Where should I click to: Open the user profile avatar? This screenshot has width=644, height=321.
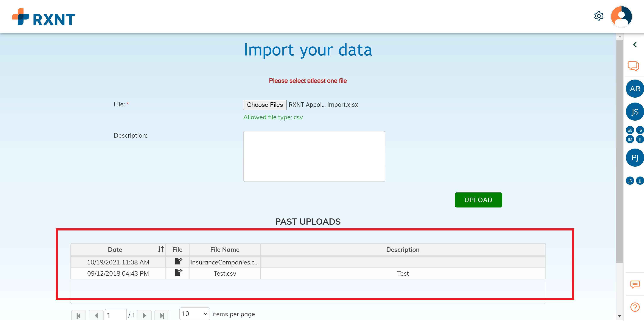(621, 17)
